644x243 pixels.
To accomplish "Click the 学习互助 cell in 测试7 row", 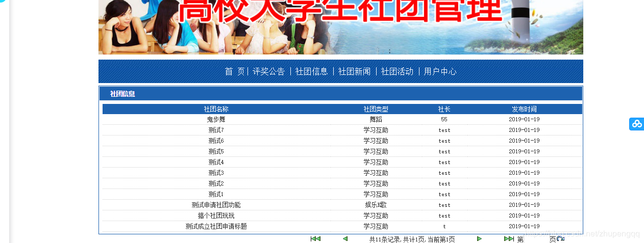I will pos(376,130).
